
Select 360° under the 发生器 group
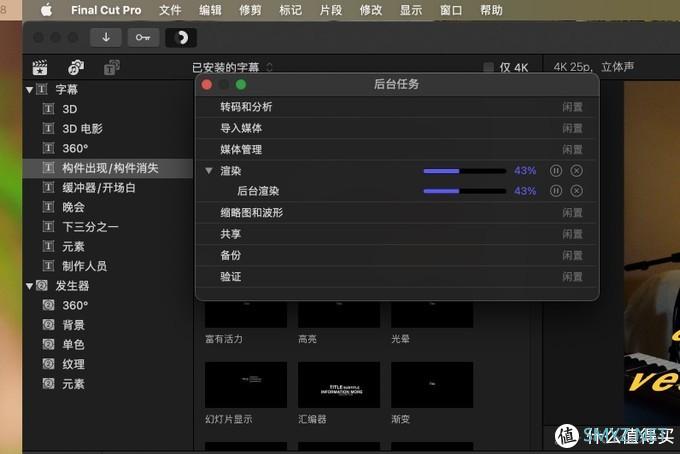pos(108,305)
